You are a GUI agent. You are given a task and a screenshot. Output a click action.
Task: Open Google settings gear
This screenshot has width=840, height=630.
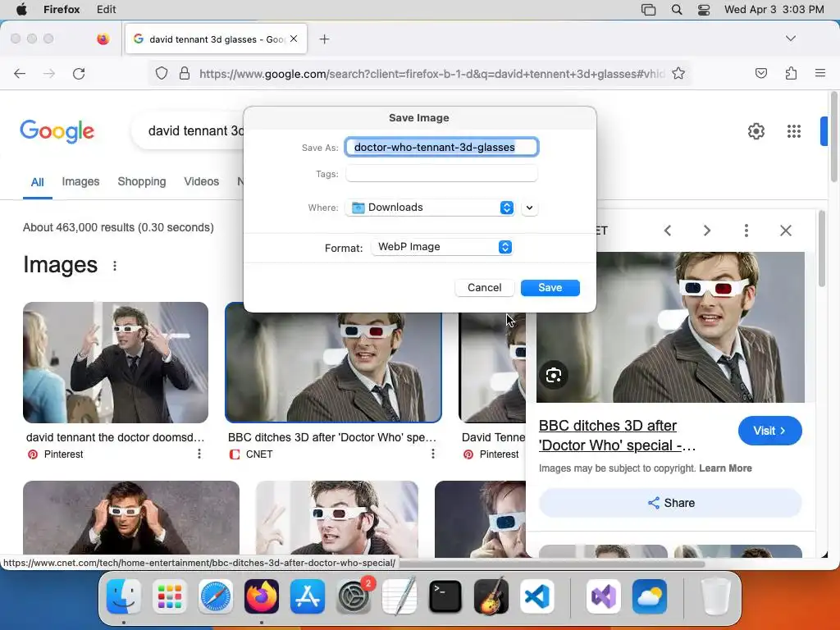coord(756,131)
